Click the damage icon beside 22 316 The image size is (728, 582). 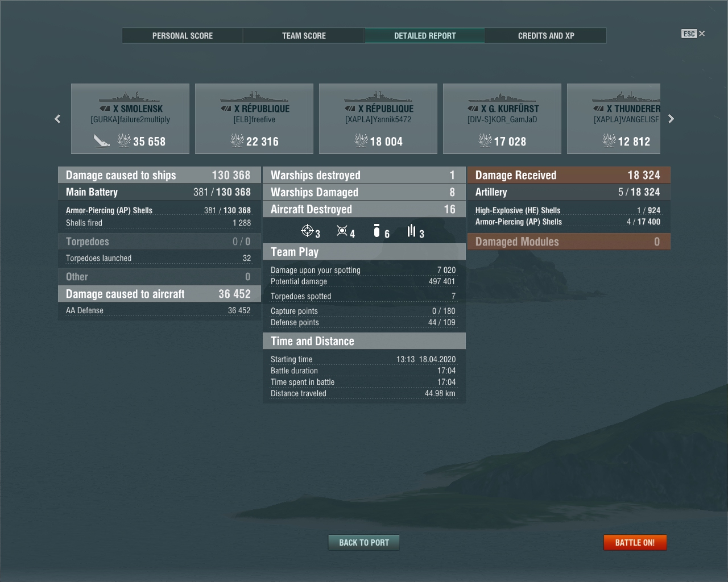click(237, 140)
